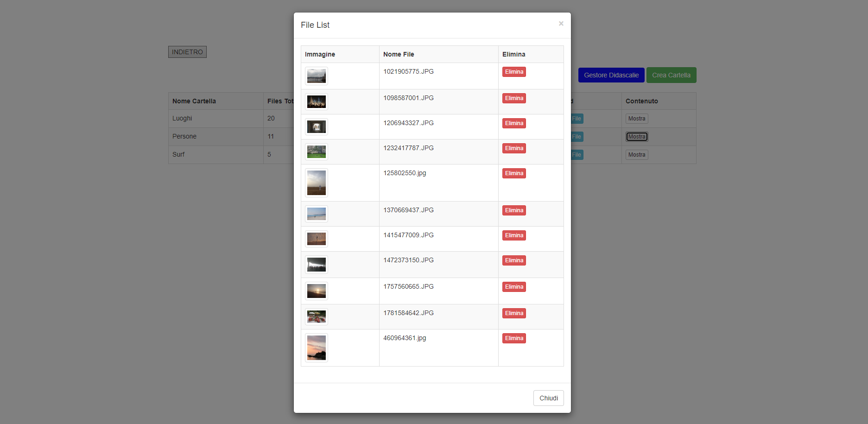The height and width of the screenshot is (424, 868).
Task: Click Elimina for 1232417787.JPG
Action: pyautogui.click(x=514, y=148)
